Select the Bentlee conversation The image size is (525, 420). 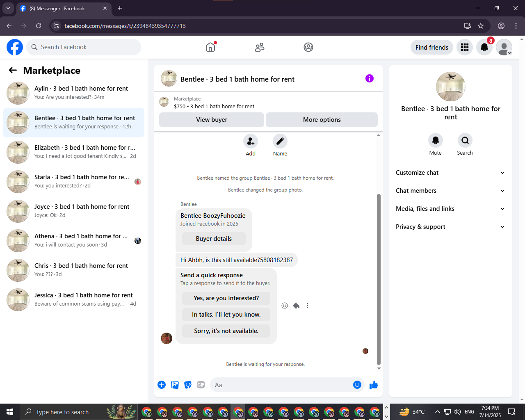pos(74,123)
